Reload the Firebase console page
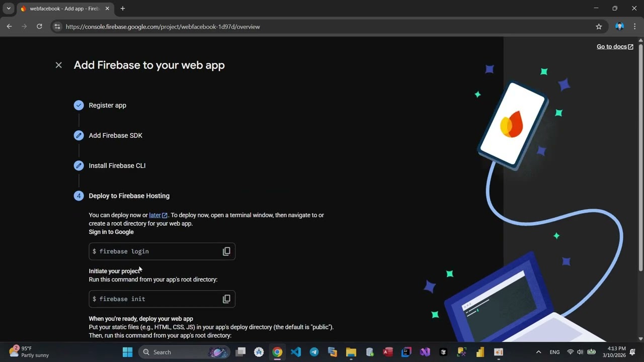The width and height of the screenshot is (644, 362). tap(39, 27)
